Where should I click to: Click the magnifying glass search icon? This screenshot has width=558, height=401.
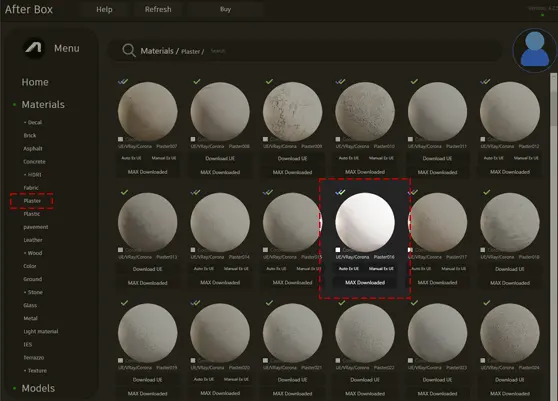point(128,51)
